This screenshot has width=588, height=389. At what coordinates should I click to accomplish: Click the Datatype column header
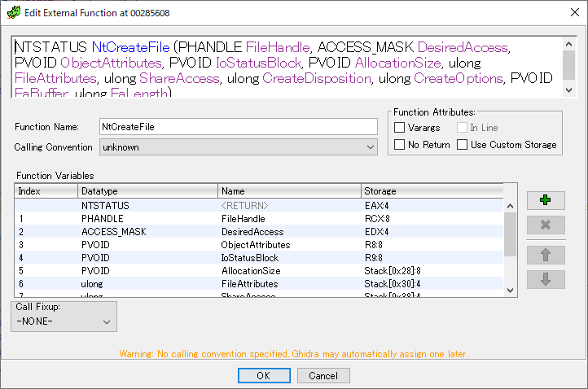147,191
